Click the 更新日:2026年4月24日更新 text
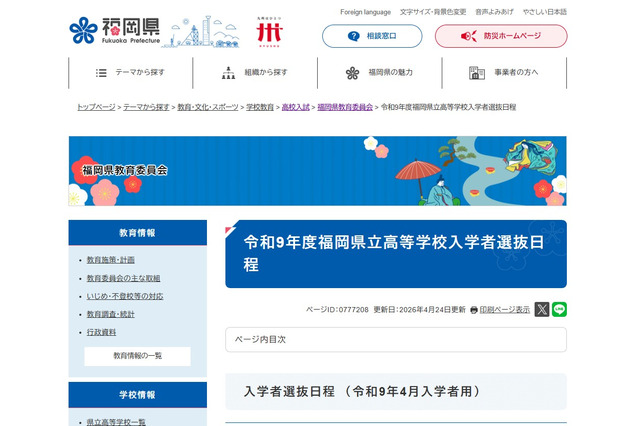This screenshot has height=426, width=640. tap(420, 310)
